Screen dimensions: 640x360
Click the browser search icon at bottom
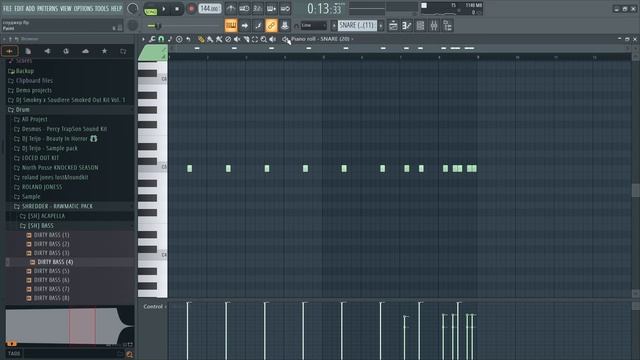129,354
